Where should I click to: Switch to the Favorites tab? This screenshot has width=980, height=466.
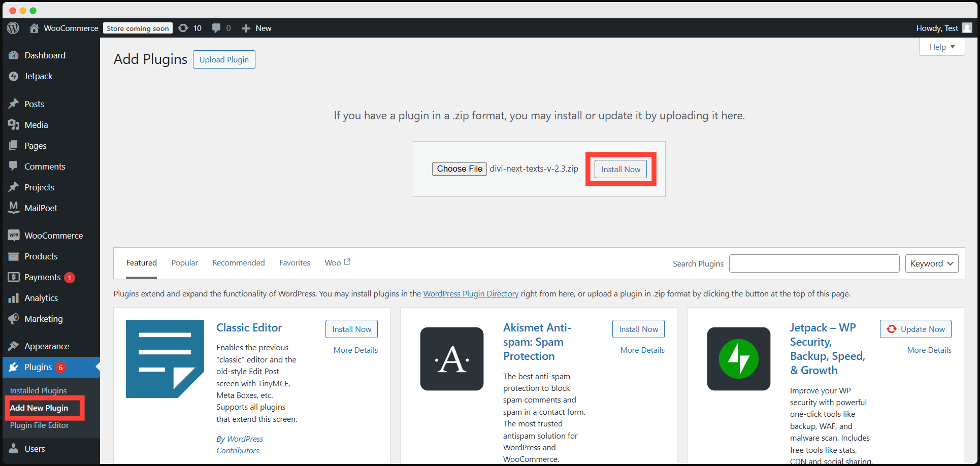pyautogui.click(x=295, y=263)
